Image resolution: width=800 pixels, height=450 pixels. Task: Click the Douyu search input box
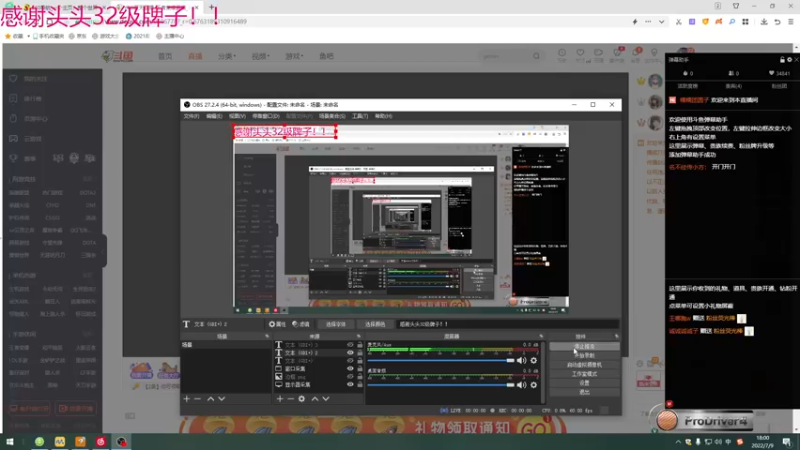click(505, 56)
